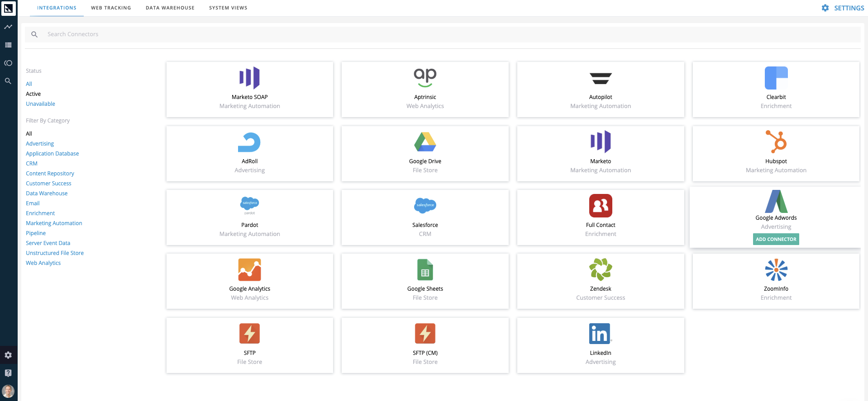Choose the Zendesk connector icon
Image resolution: width=868 pixels, height=401 pixels.
[x=601, y=269]
